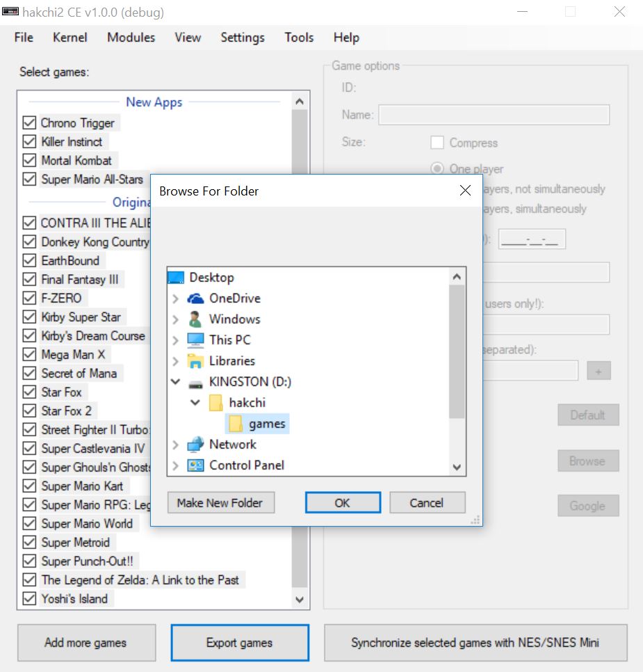
Task: Click the hakchi folder icon
Action: 215,403
